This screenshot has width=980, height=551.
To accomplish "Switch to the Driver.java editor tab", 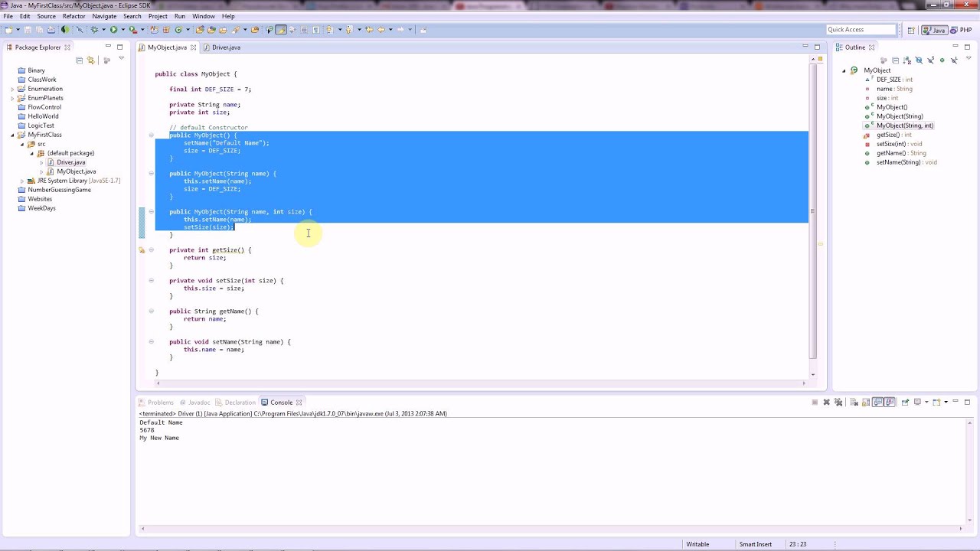I will coord(226,47).
